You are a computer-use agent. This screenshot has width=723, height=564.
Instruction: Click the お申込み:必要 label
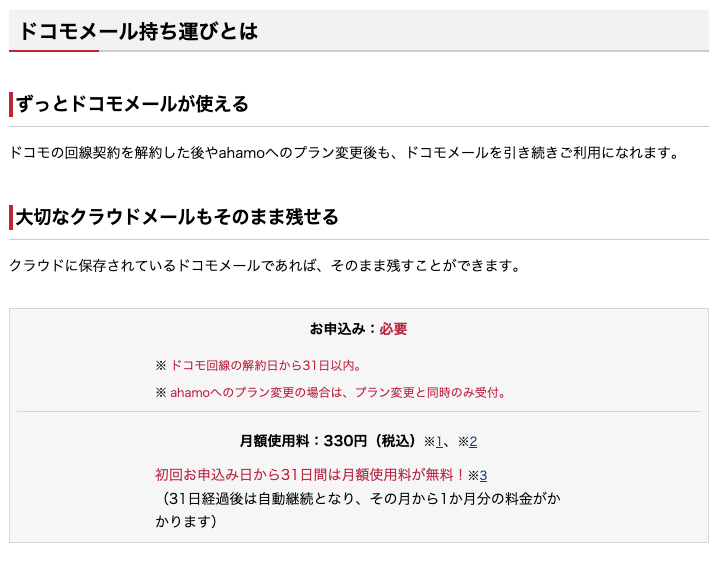point(358,329)
